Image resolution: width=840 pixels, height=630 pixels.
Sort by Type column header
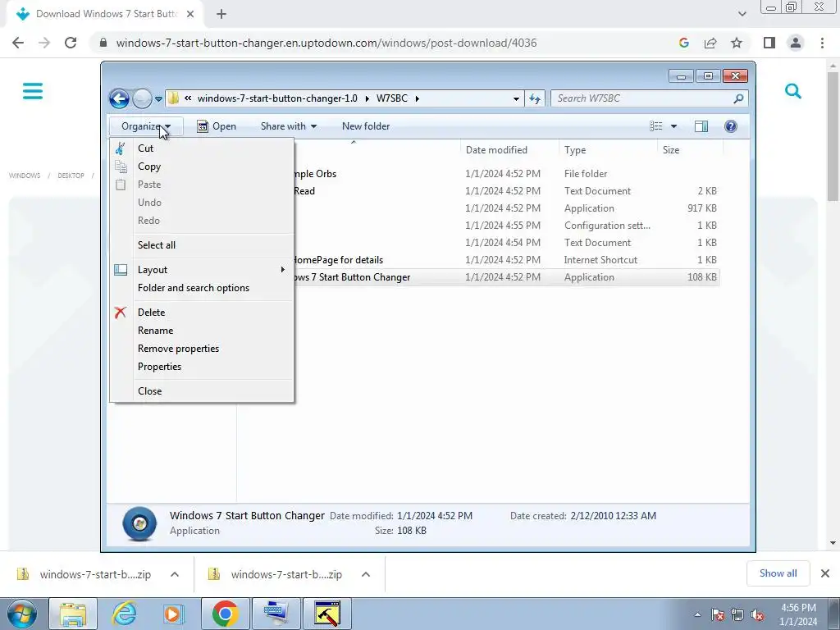click(608, 150)
